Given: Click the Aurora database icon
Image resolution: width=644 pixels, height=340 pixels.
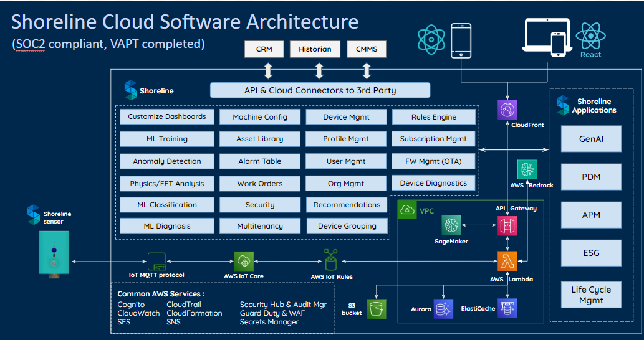Looking at the screenshot, I should 443,309.
